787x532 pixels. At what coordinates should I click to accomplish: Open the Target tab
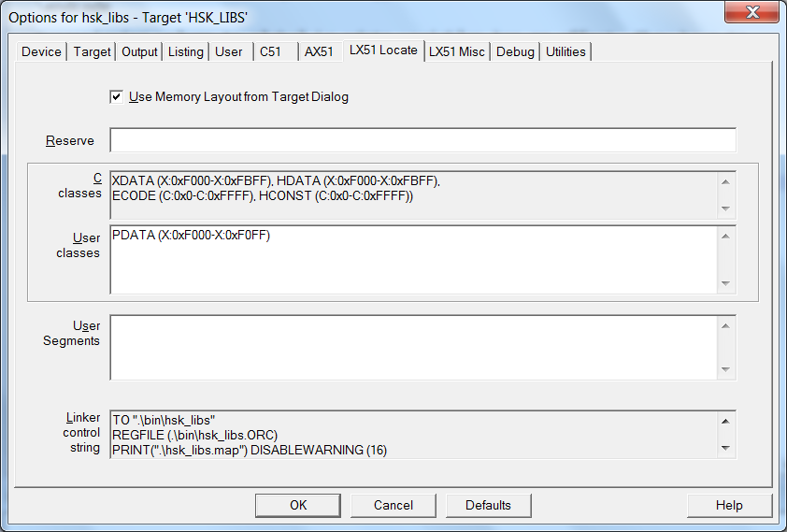tap(92, 51)
